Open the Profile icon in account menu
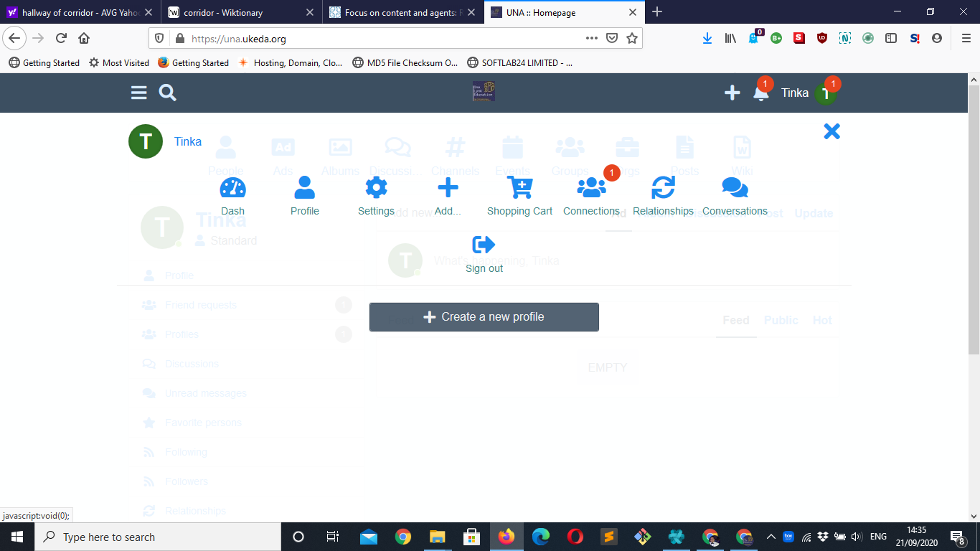Image resolution: width=980 pixels, height=551 pixels. pyautogui.click(x=304, y=189)
